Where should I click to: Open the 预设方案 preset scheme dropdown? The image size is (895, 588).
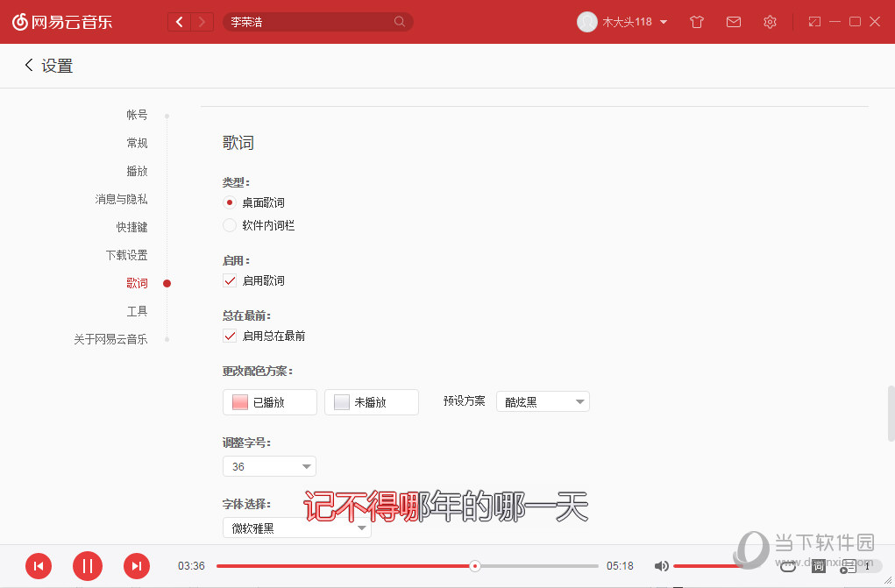(543, 400)
